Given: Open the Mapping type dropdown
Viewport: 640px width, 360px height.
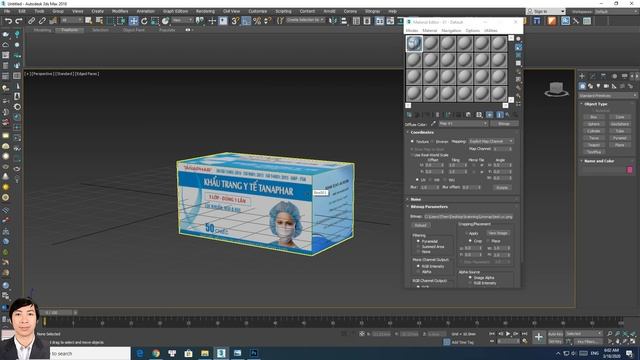Looking at the screenshot, I should 491,141.
